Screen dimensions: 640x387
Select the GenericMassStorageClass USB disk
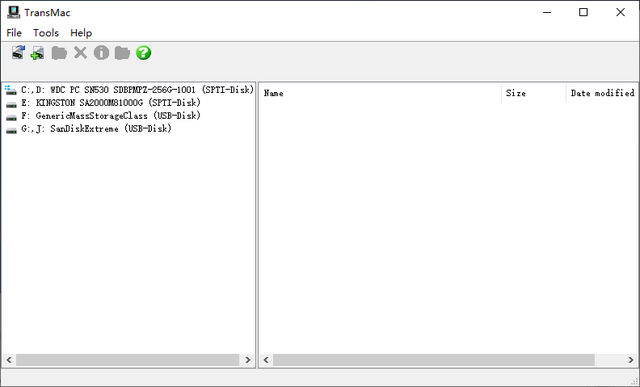[103, 116]
